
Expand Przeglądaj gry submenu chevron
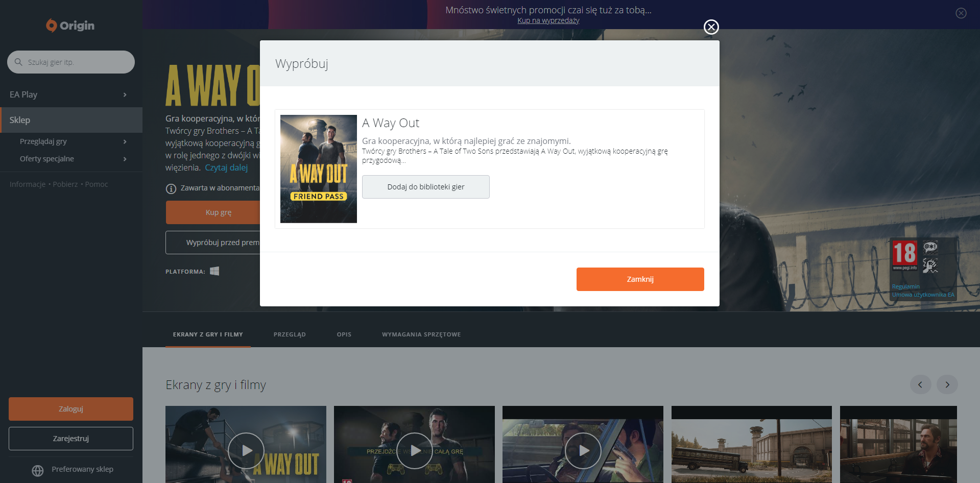tap(125, 142)
